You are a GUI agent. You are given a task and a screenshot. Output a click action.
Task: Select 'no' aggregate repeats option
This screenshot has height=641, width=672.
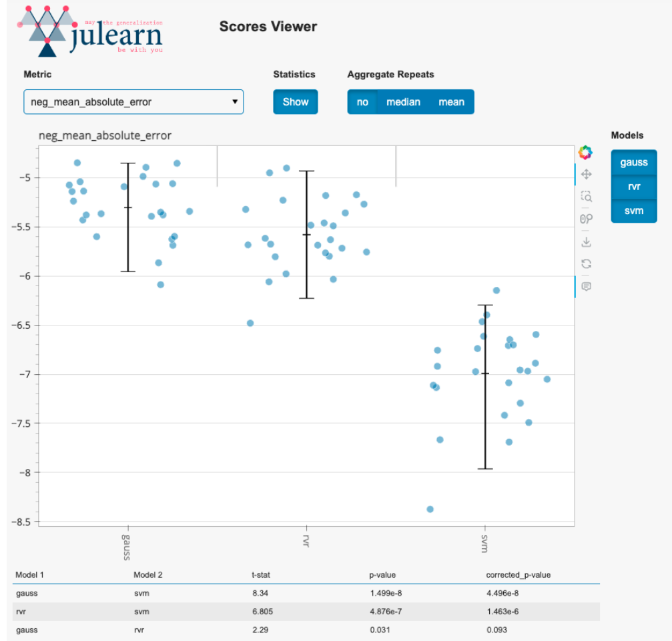click(362, 102)
